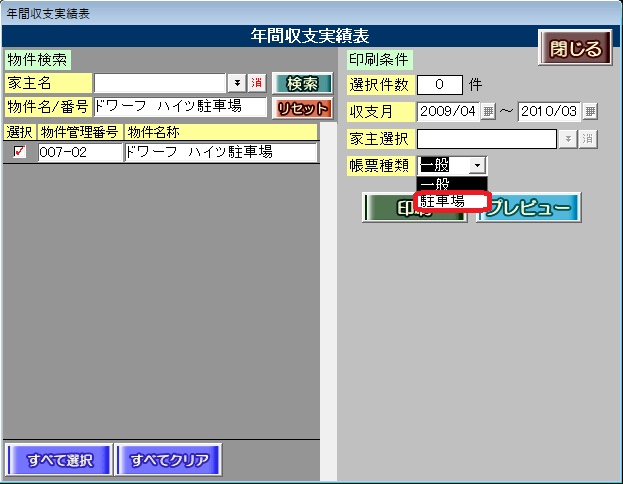Click the grey 消 icon beside 家主選択
The image size is (623, 484).
pyautogui.click(x=587, y=139)
